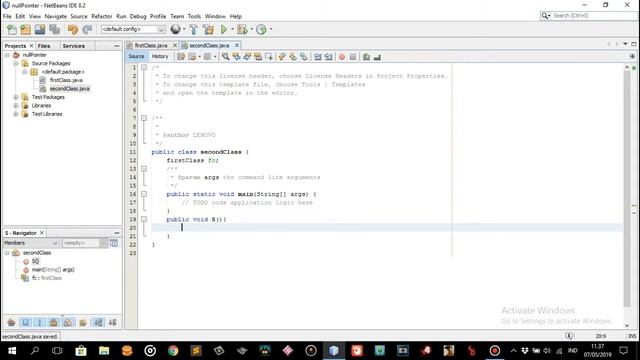Open File Explorer from the taskbar
Screen dimensions: 640x360
click(104, 351)
